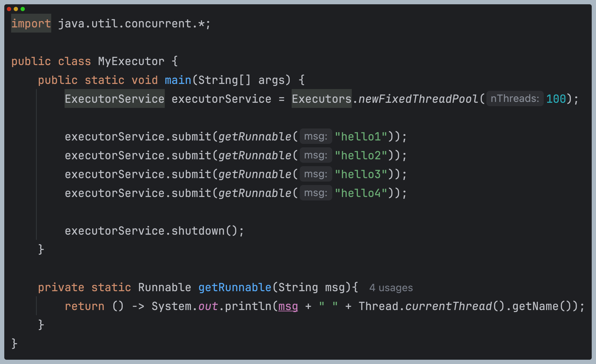
Task: Select the string literal "hello3"
Action: [361, 174]
